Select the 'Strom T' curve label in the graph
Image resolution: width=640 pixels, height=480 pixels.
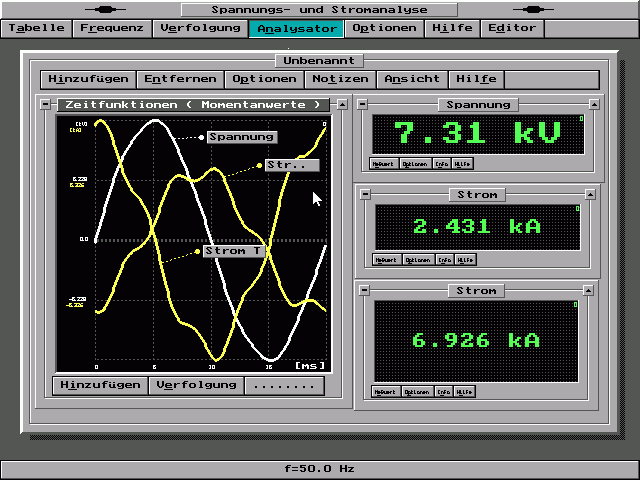coord(233,251)
